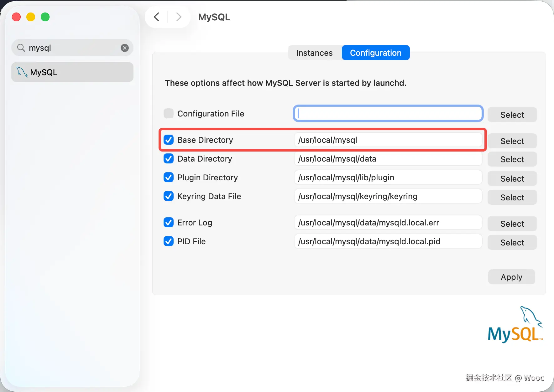Click Select button for Base Directory

point(512,141)
